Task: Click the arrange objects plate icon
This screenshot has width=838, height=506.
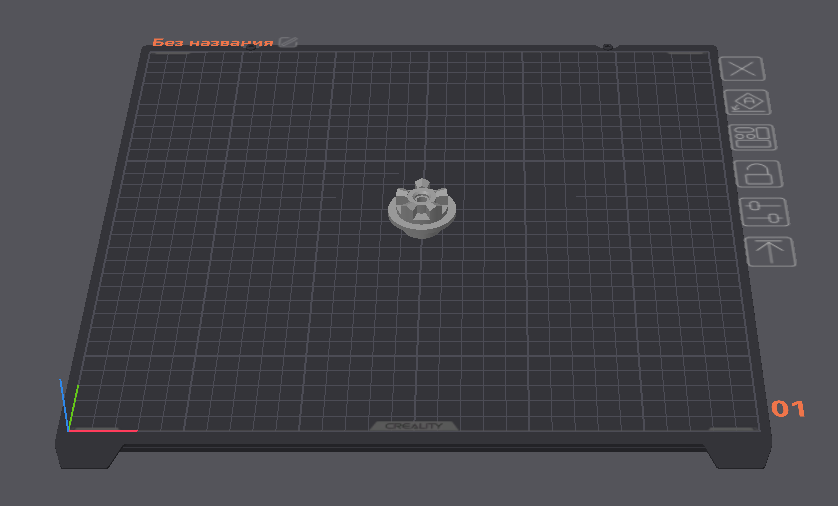Action: tap(753, 137)
